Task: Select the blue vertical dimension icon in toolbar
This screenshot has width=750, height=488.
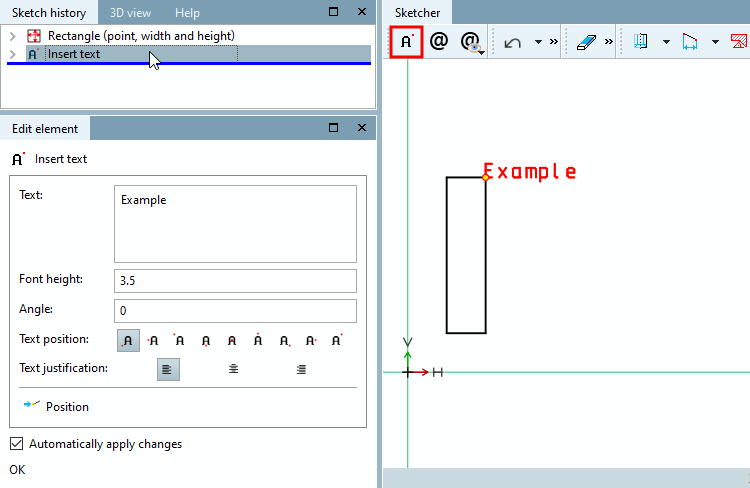Action: [640, 42]
